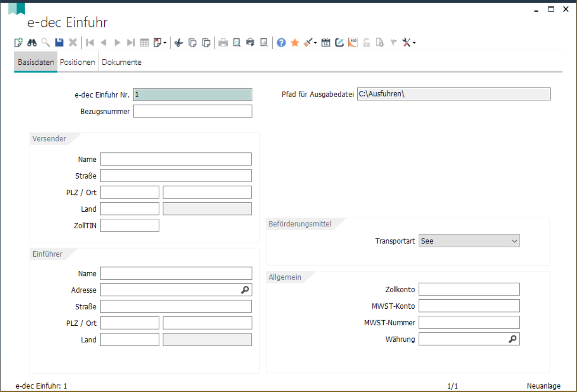Screen dimensions: 577x392
Task: Save the record with the blue floppy icon
Action: coord(59,43)
